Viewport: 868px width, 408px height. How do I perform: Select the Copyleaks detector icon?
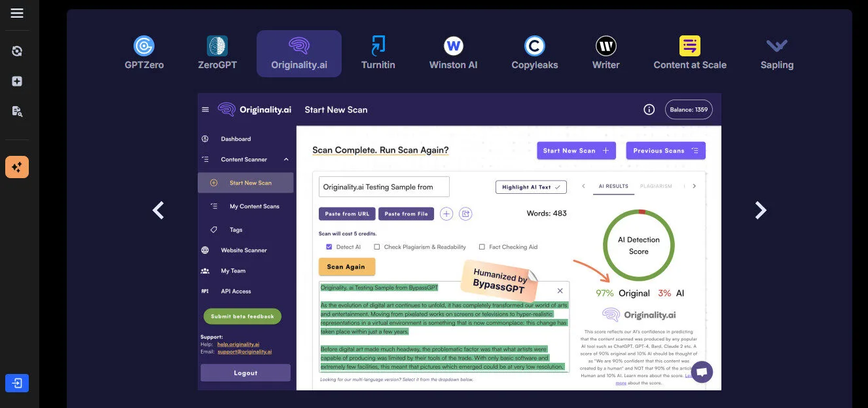[x=534, y=46]
